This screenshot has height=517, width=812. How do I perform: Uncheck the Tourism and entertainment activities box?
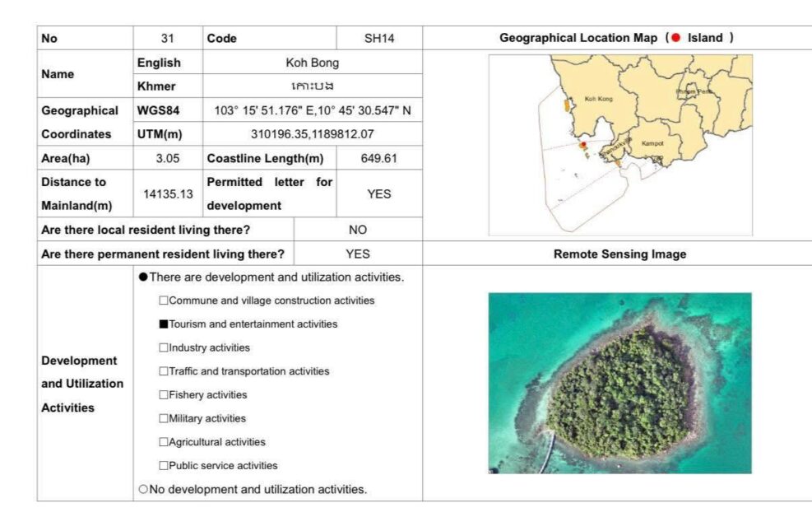(x=164, y=324)
